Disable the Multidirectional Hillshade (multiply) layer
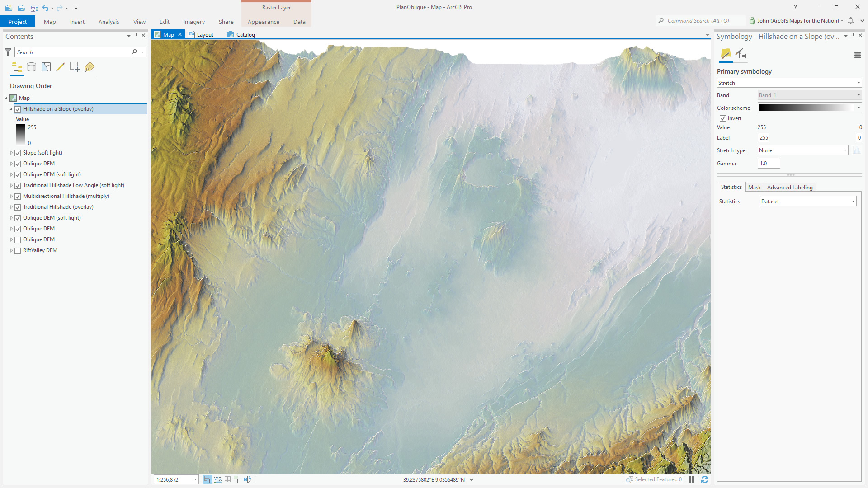 pos(18,196)
